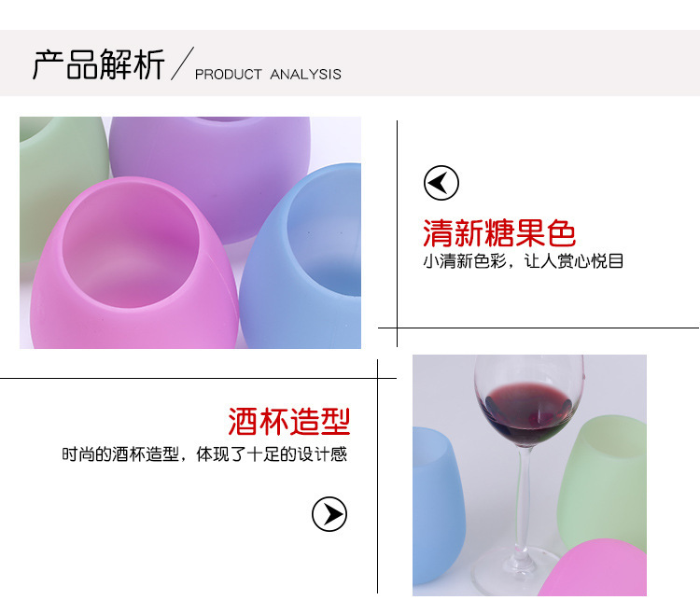Click the pink silicone cup in top photo
700x600 pixels.
[133, 263]
